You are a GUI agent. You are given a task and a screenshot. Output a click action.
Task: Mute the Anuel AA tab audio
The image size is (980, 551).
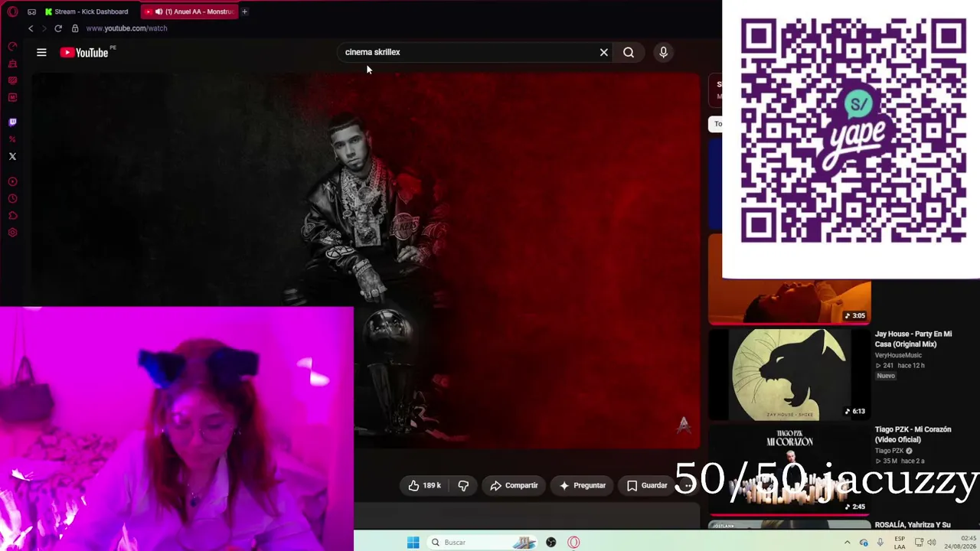pos(158,11)
